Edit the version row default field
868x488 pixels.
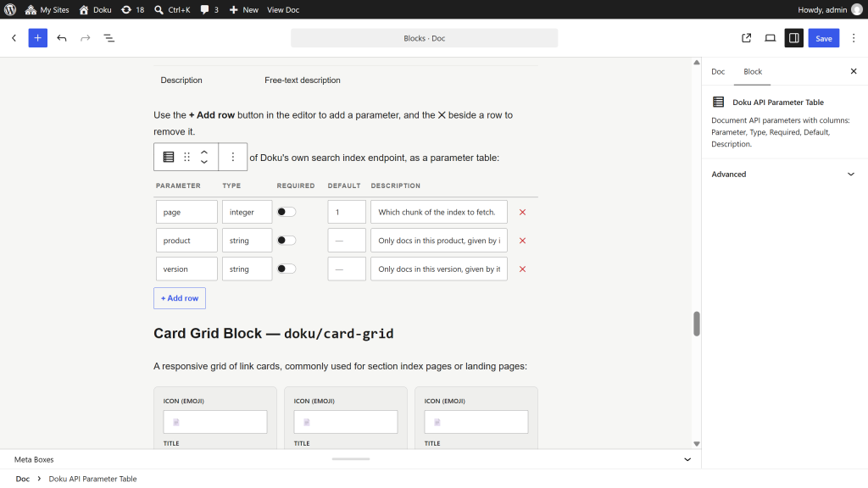(347, 269)
